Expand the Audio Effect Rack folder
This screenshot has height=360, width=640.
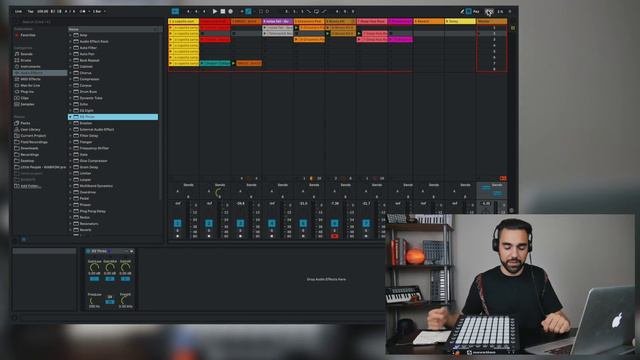(70, 42)
